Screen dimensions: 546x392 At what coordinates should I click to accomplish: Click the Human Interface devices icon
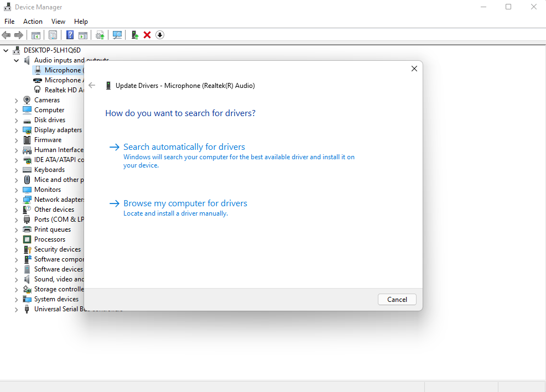27,150
